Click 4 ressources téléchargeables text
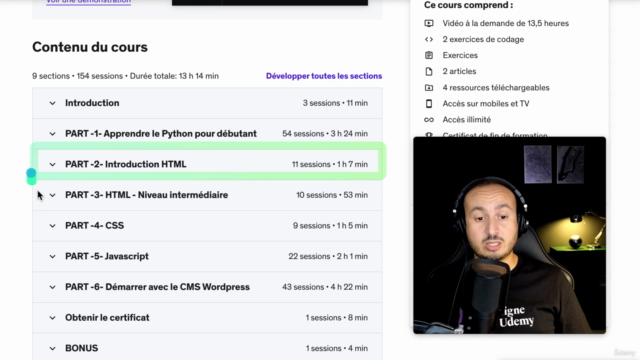 click(496, 87)
